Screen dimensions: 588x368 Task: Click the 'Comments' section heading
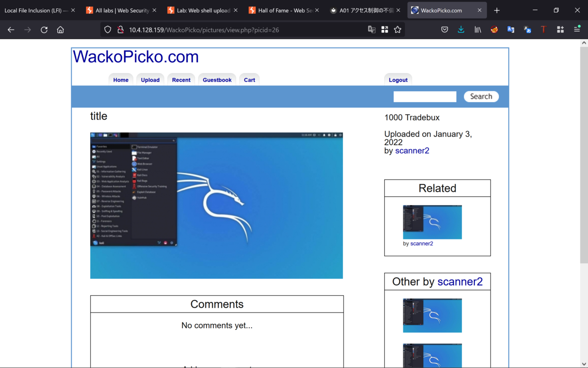[x=217, y=304]
